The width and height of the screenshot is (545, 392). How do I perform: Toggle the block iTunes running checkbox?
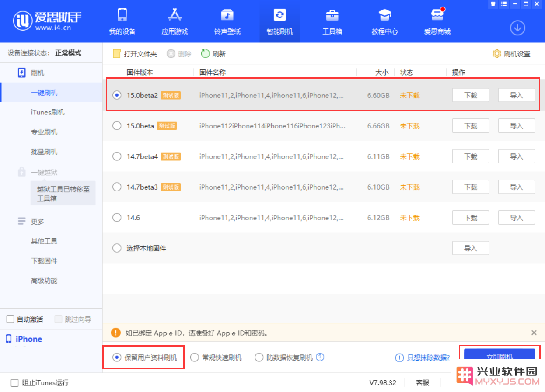pyautogui.click(x=14, y=382)
